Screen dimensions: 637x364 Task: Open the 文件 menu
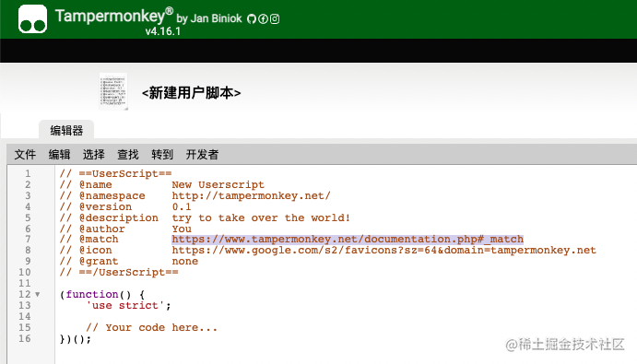pyautogui.click(x=25, y=155)
